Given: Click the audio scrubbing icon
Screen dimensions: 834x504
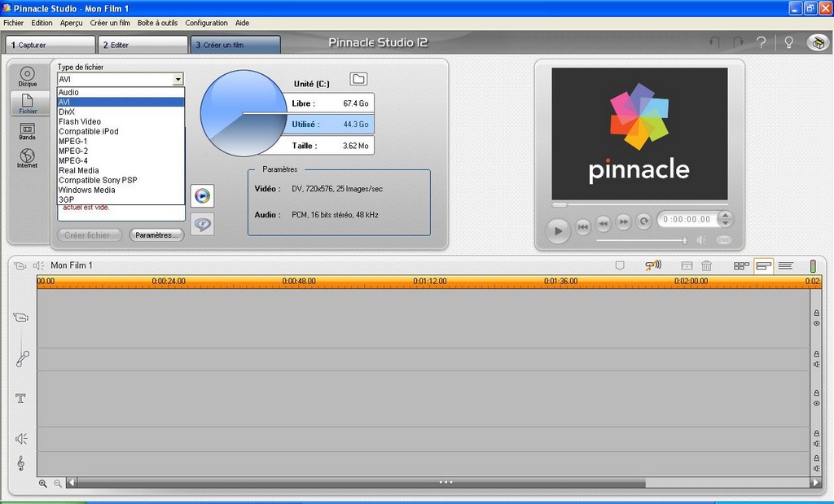Looking at the screenshot, I should (x=653, y=265).
